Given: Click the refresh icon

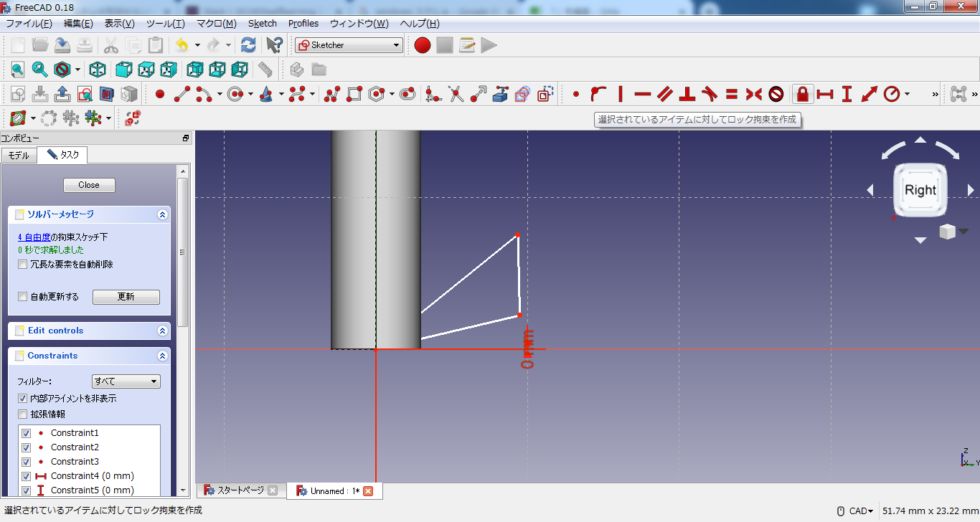Looking at the screenshot, I should [248, 45].
